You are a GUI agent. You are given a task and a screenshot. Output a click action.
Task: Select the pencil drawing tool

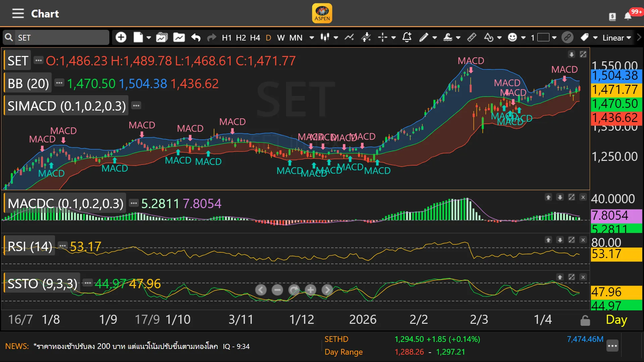tap(424, 37)
